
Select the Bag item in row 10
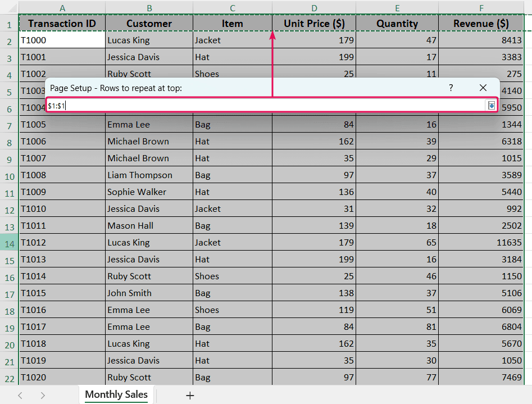(233, 175)
